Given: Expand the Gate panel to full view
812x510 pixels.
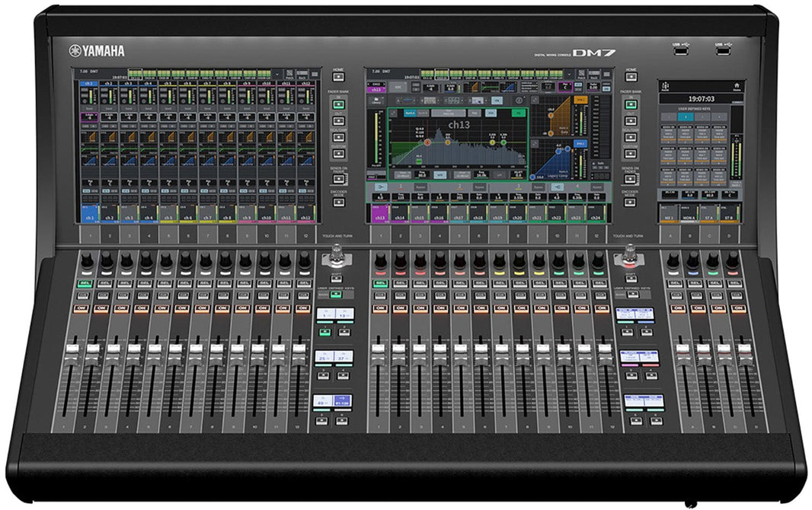Looking at the screenshot, I should [x=535, y=101].
